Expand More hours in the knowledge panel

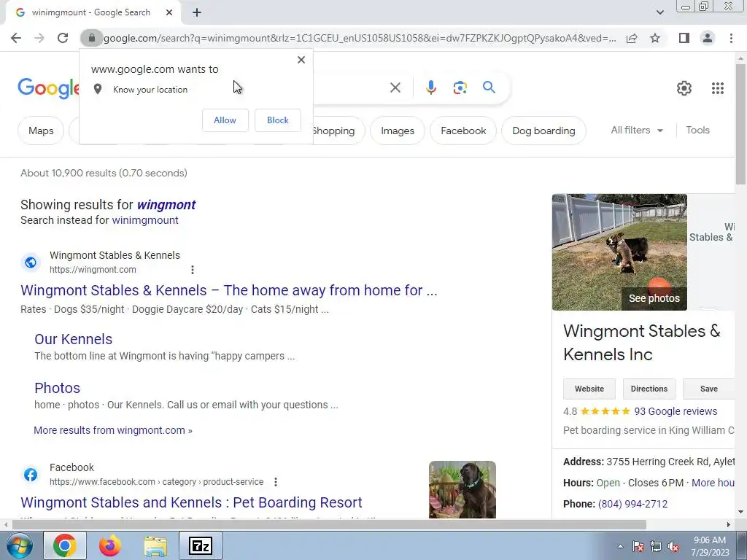pos(713,483)
